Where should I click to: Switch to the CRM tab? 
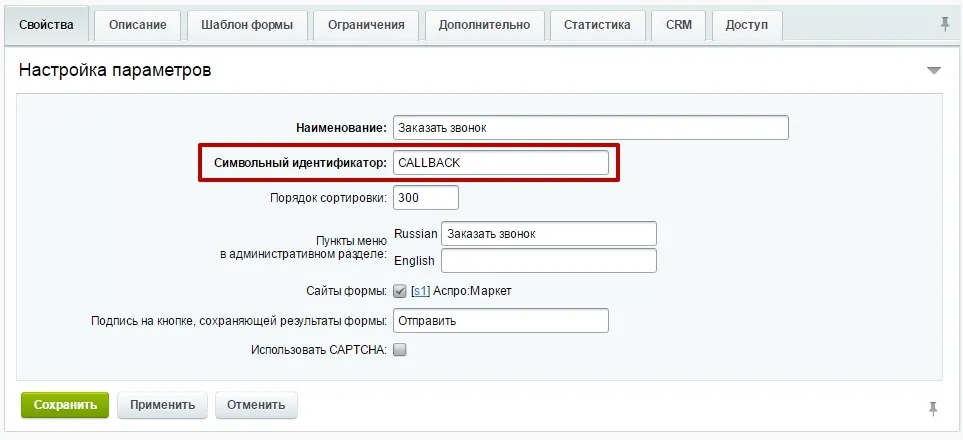[679, 25]
